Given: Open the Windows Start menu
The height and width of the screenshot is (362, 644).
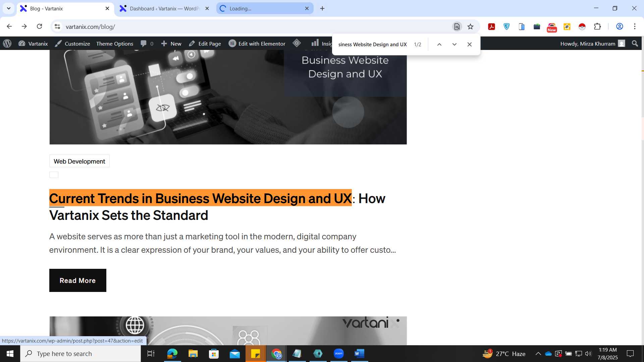Looking at the screenshot, I should pyautogui.click(x=10, y=354).
